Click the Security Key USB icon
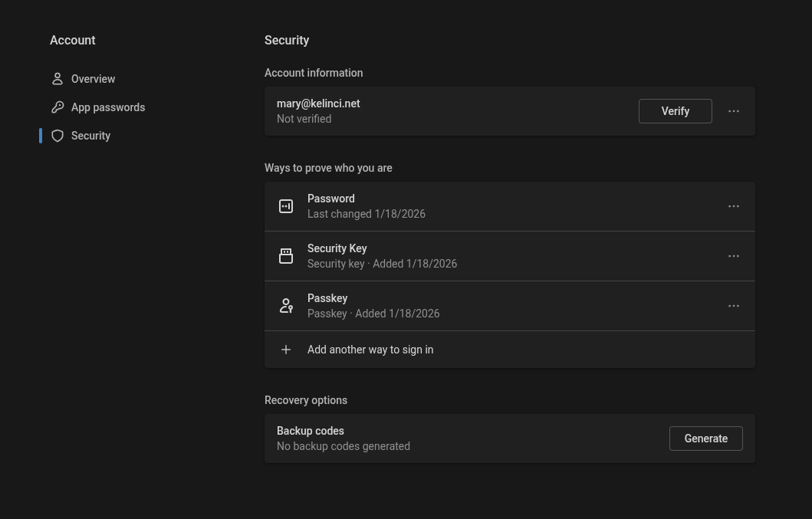 pyautogui.click(x=286, y=256)
